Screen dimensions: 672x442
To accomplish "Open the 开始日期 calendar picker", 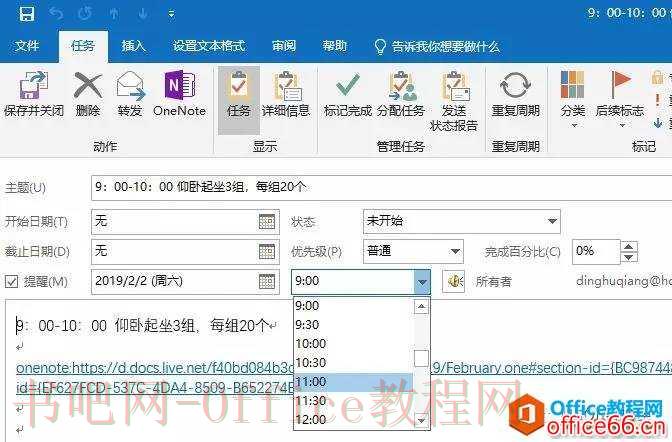I will click(x=267, y=222).
